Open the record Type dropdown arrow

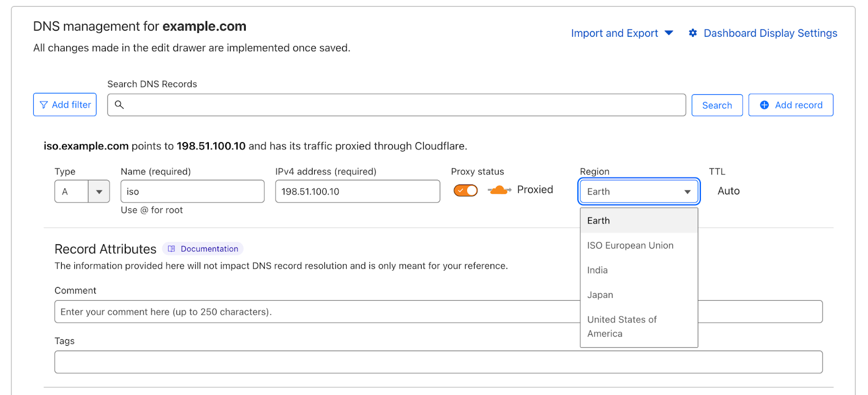(x=99, y=192)
